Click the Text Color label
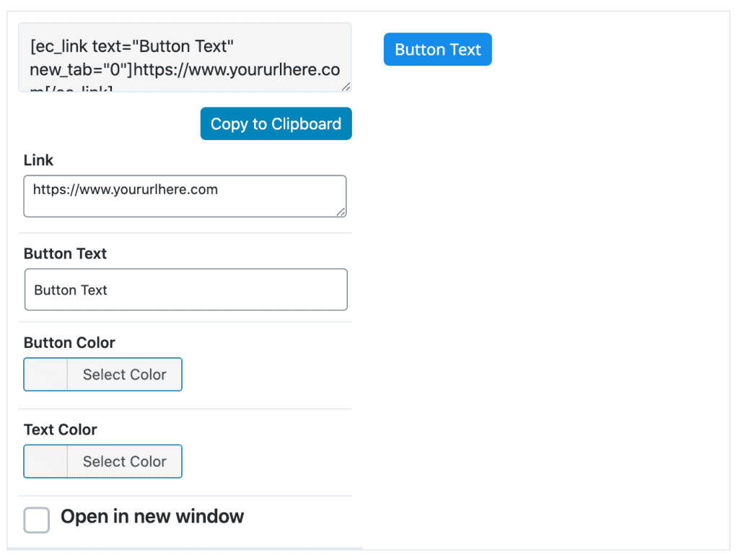The image size is (739, 560). [61, 430]
